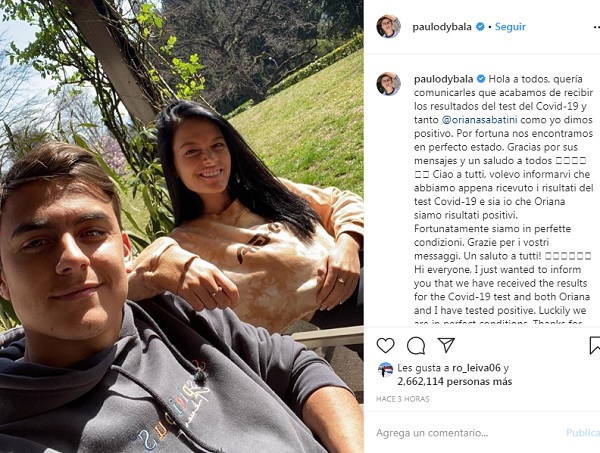Open comments via the speech bubble icon
Screen dimensions: 600x453
point(416,345)
